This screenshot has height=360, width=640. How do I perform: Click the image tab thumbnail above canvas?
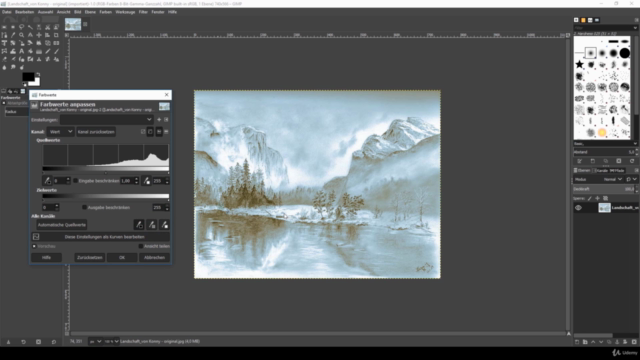point(73,24)
